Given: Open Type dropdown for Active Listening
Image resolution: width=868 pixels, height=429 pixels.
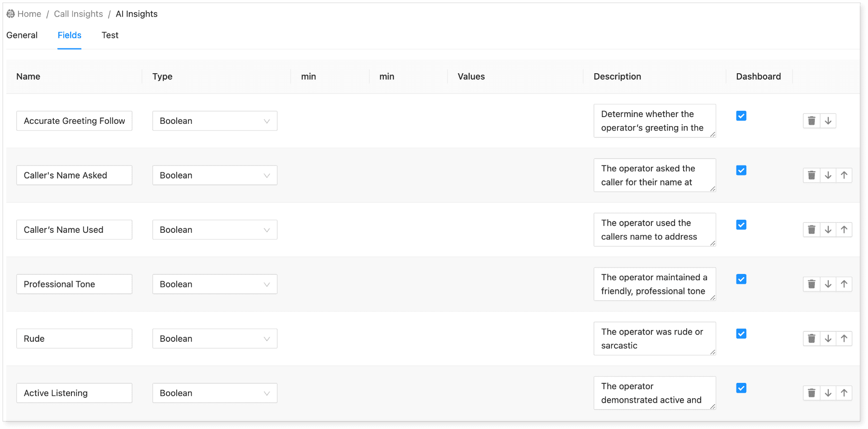Looking at the screenshot, I should point(215,393).
